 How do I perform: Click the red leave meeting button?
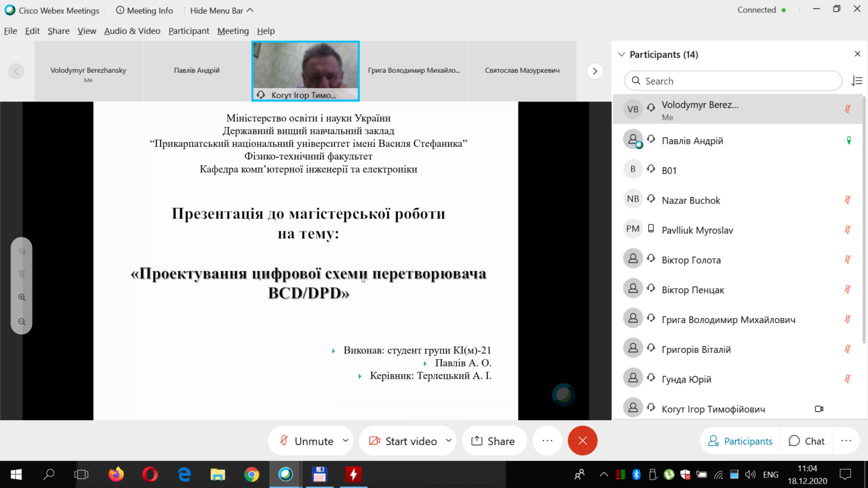(x=583, y=441)
